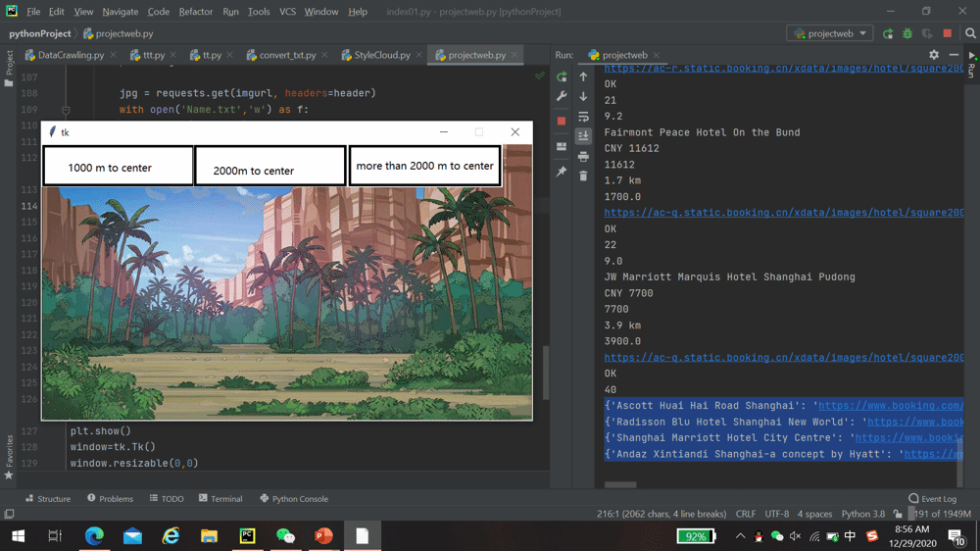Screen dimensions: 980x551
Task: Open the Terminal tool window
Action: (220, 498)
